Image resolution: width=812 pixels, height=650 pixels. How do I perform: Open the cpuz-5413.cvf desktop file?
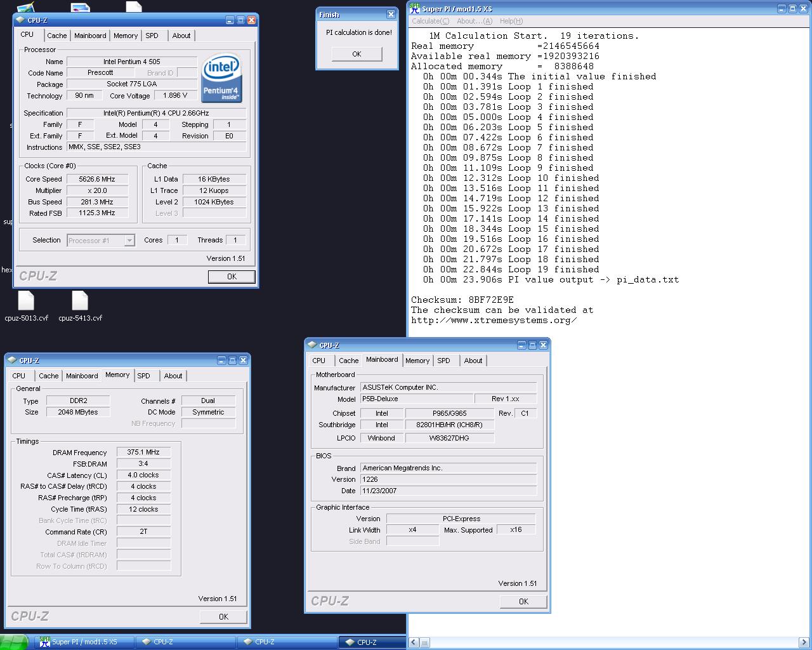click(80, 307)
